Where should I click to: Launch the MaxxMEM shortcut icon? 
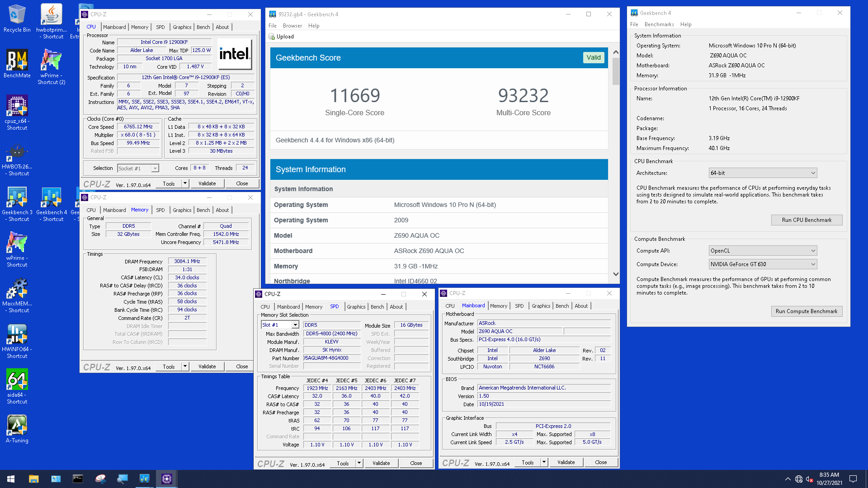coord(17,295)
